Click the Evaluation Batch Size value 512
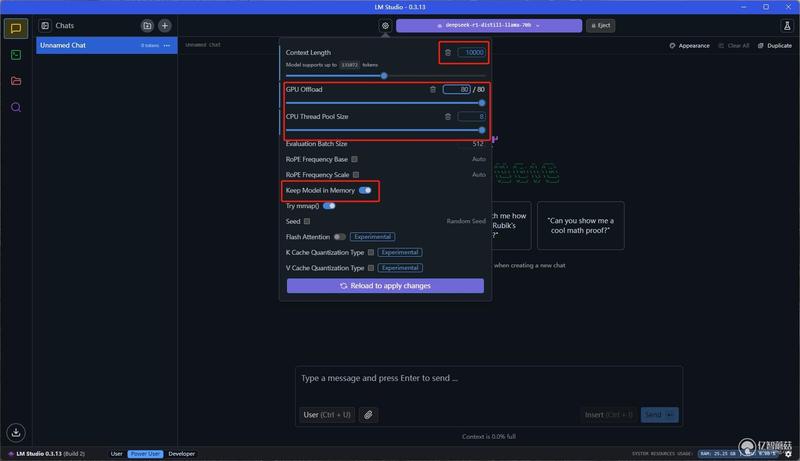Viewport: 800px width, 461px height. 478,144
